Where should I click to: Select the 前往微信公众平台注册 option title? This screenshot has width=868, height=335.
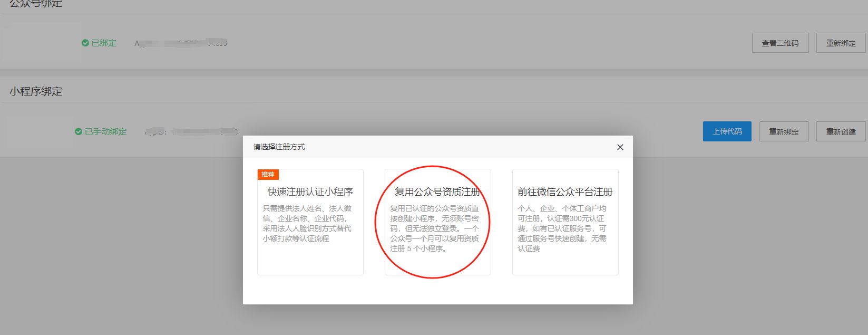(x=565, y=192)
